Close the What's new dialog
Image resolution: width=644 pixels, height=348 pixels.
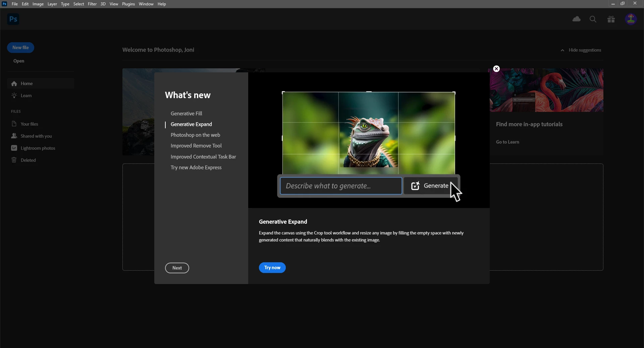pos(496,69)
